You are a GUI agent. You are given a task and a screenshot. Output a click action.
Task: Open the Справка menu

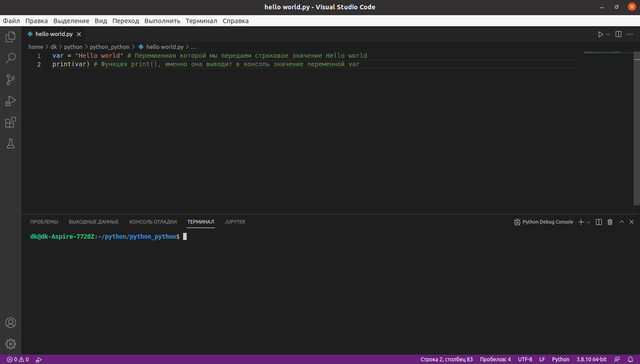(x=235, y=21)
